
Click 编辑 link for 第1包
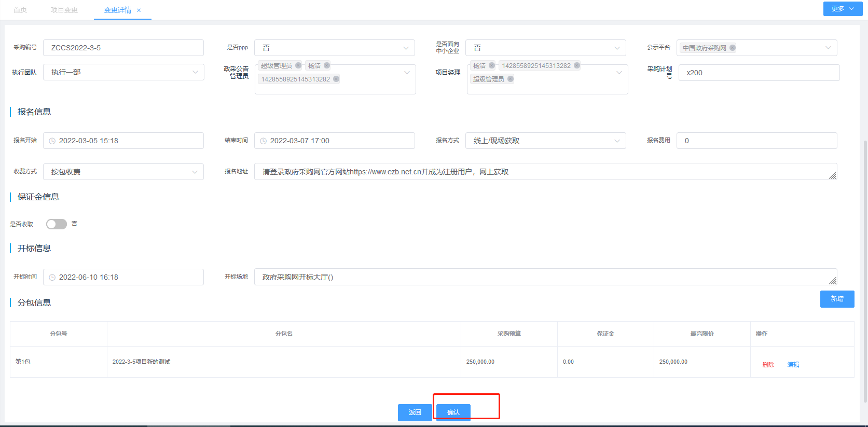tap(793, 365)
